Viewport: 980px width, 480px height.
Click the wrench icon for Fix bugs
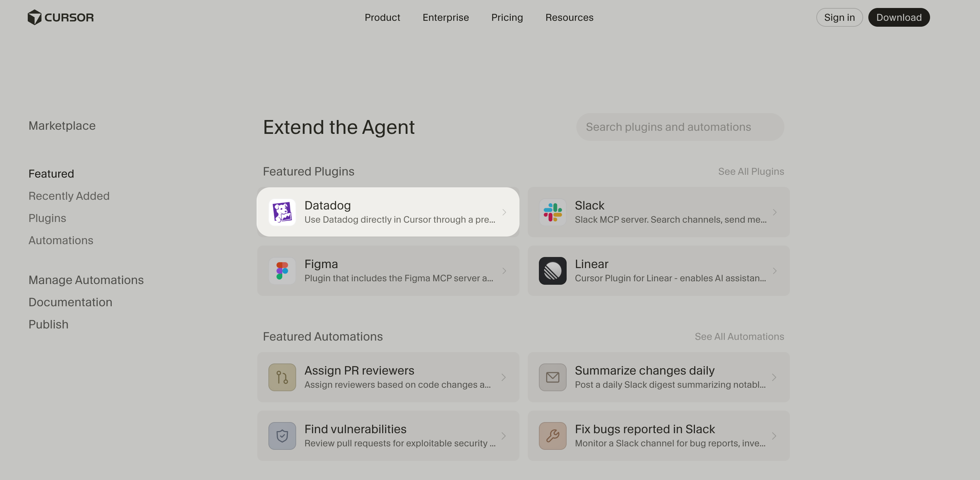(552, 436)
